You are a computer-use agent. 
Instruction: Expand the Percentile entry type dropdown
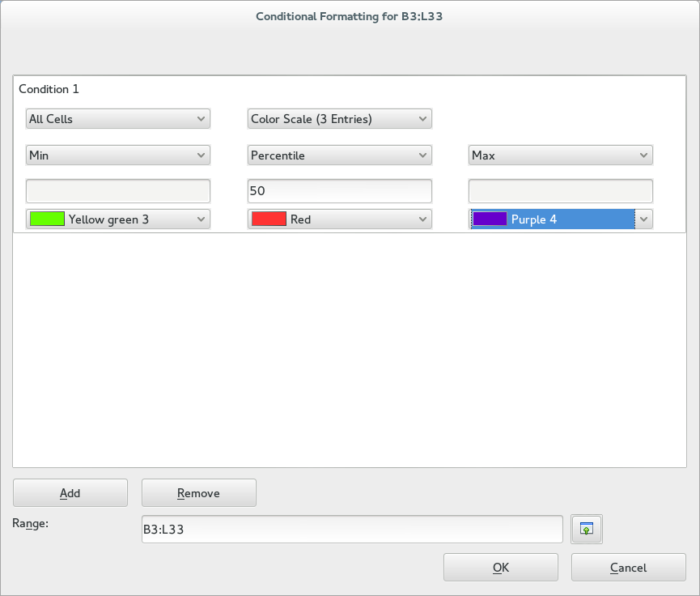point(339,155)
